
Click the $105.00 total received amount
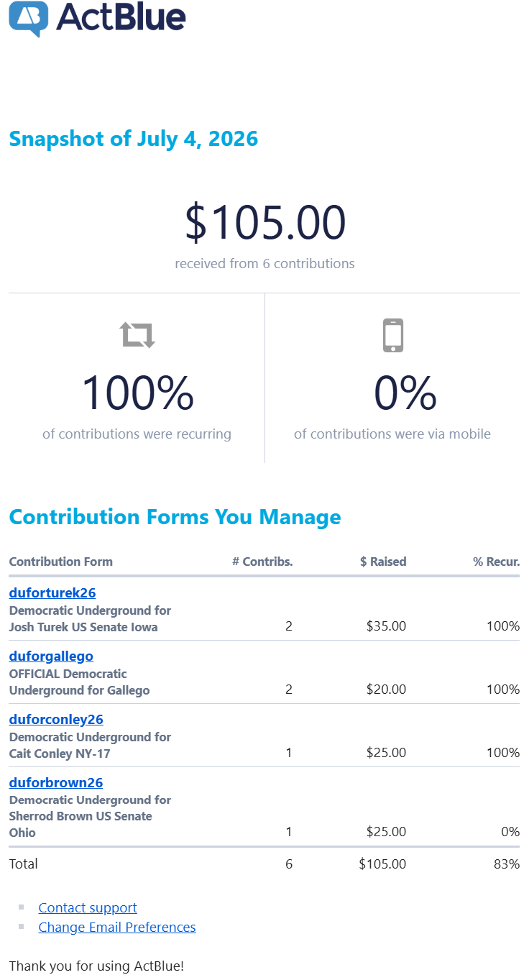tap(265, 222)
